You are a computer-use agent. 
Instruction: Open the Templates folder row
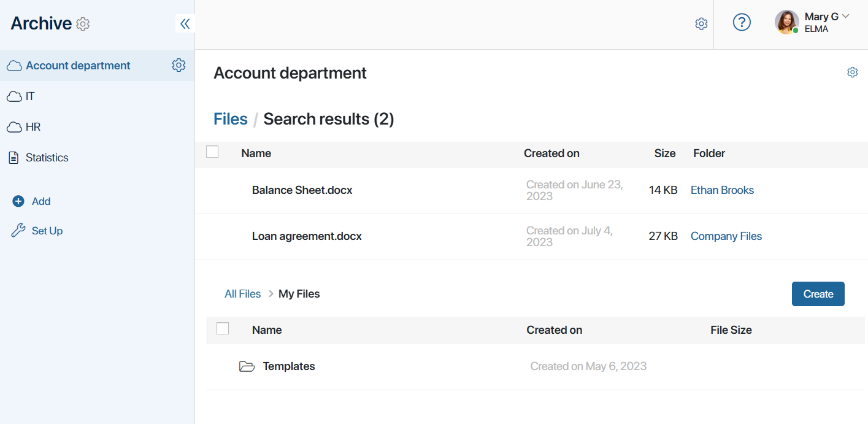(x=536, y=366)
